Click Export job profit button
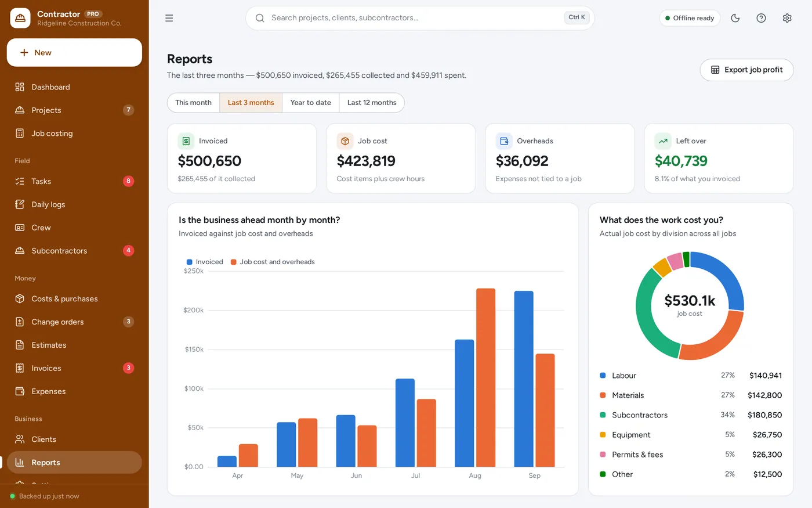 point(746,70)
